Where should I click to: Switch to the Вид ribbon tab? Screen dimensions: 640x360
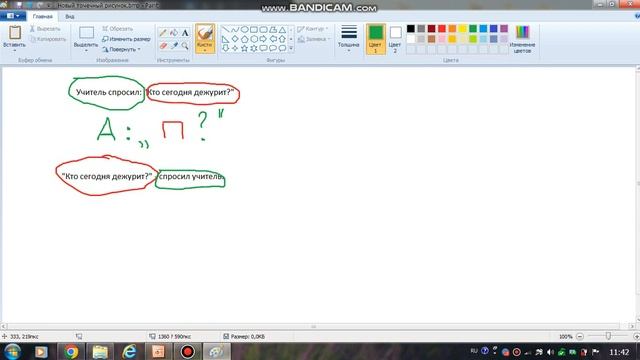[x=70, y=16]
